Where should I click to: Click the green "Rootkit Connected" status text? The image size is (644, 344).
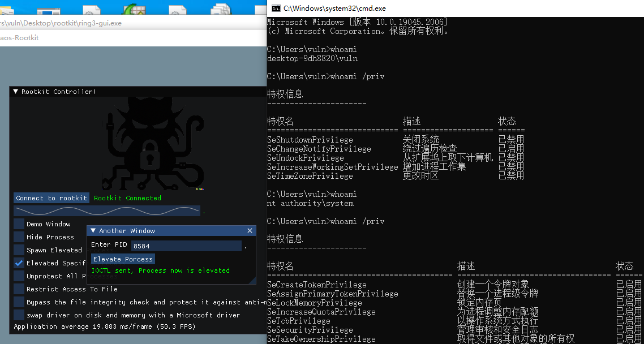pyautogui.click(x=127, y=198)
